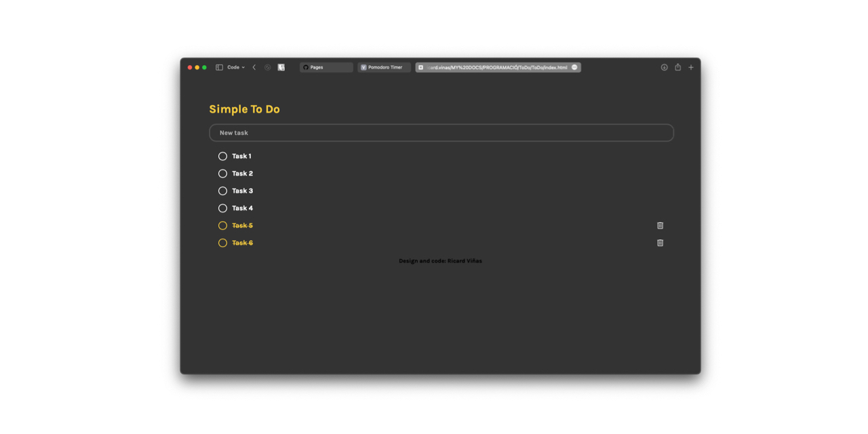
Task: Click the share icon in the browser toolbar
Action: [677, 67]
